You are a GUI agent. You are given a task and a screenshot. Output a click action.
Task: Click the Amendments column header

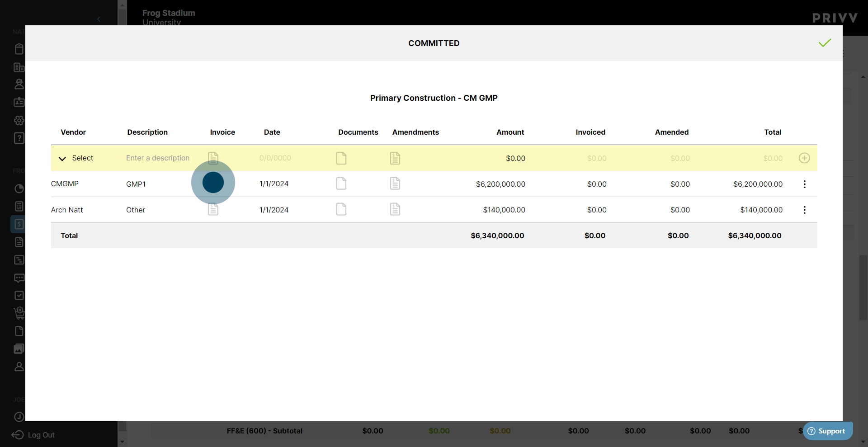415,132
